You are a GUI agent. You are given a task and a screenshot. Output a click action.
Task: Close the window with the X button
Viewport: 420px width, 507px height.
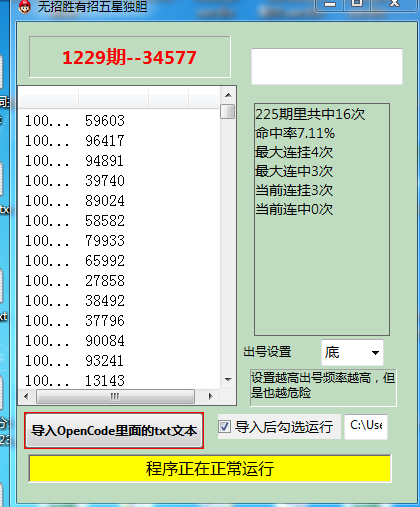click(x=395, y=4)
